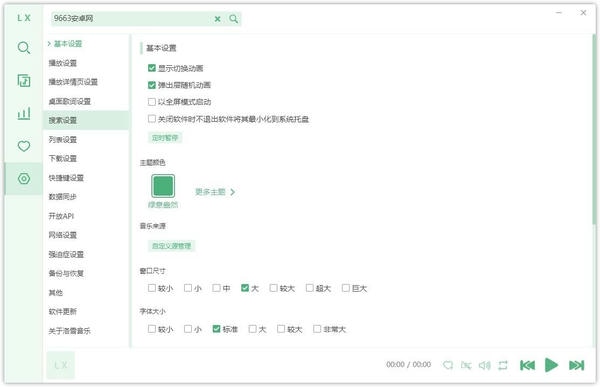Go to 数据同步 section
Image resolution: width=600 pixels, height=387 pixels.
[62, 197]
